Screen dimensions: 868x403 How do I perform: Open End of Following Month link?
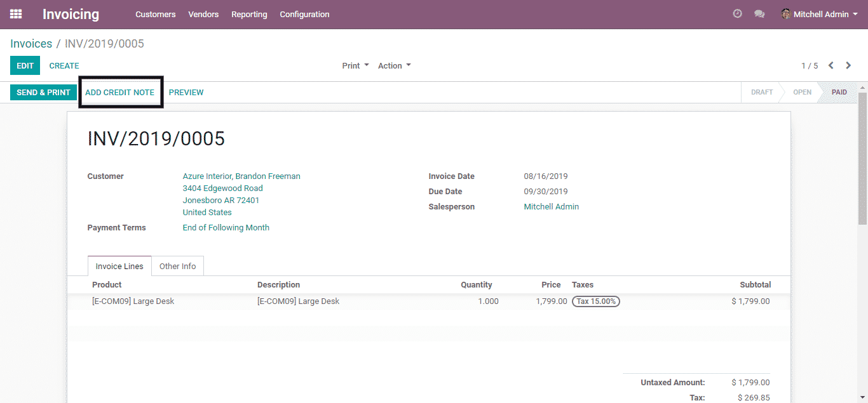[226, 227]
